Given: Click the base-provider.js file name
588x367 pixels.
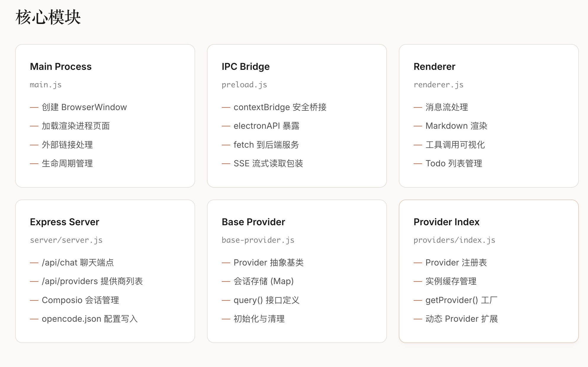Looking at the screenshot, I should [258, 240].
